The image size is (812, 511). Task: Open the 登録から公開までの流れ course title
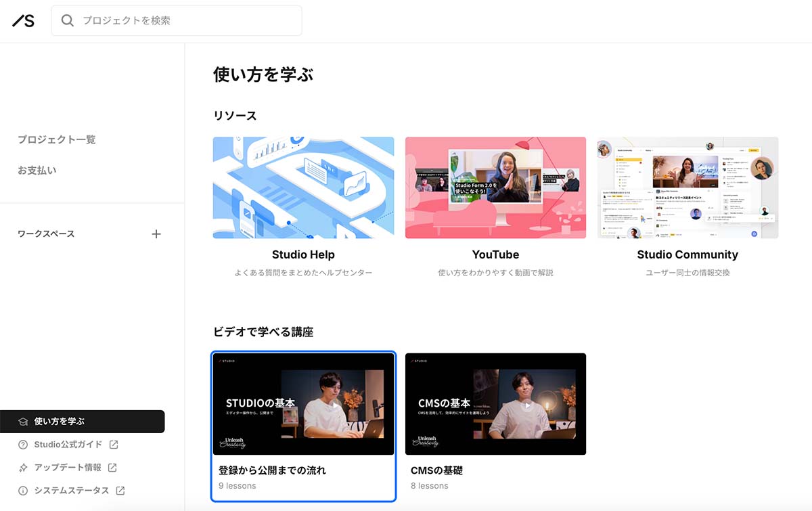272,470
